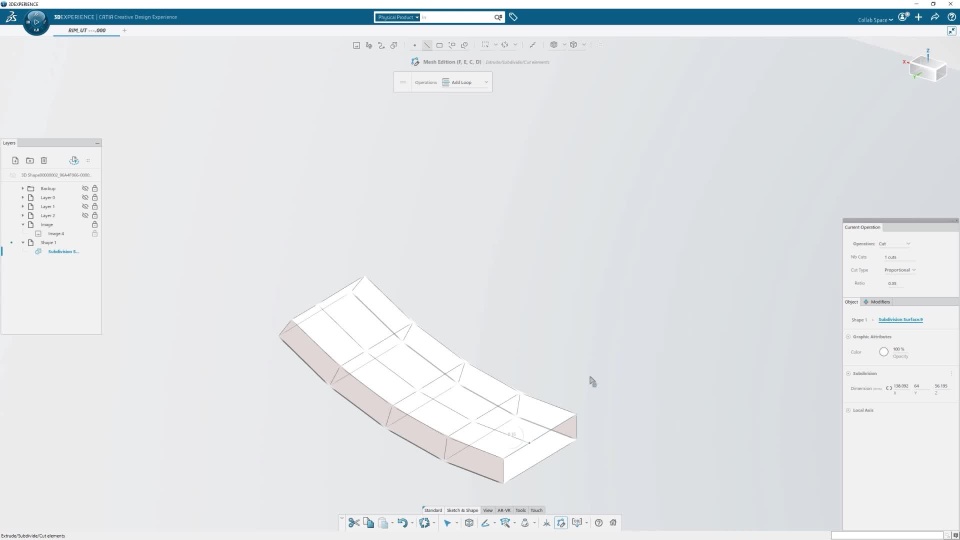960x540 pixels.
Task: Collapse the Image layer
Action: tap(23, 225)
